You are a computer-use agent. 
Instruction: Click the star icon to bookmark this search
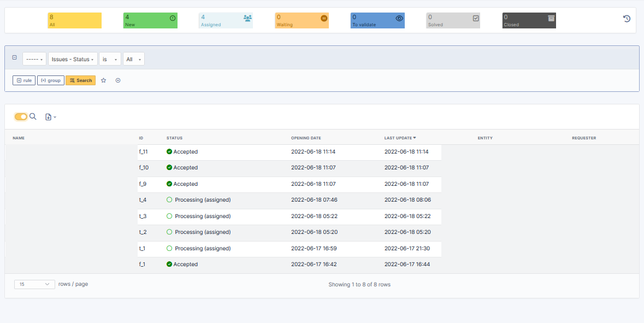(103, 80)
